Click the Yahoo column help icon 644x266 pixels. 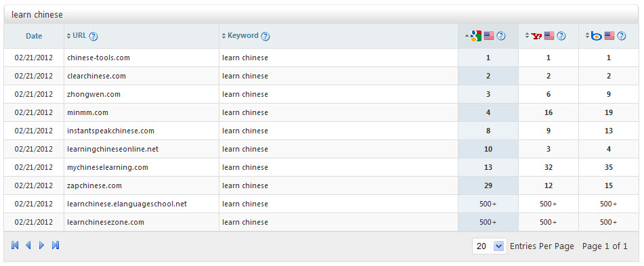tap(561, 36)
